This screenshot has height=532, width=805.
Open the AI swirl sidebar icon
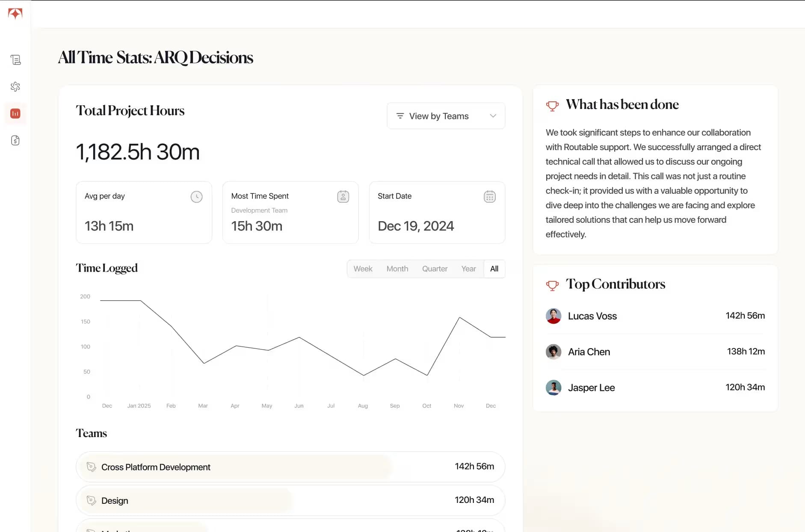15,87
